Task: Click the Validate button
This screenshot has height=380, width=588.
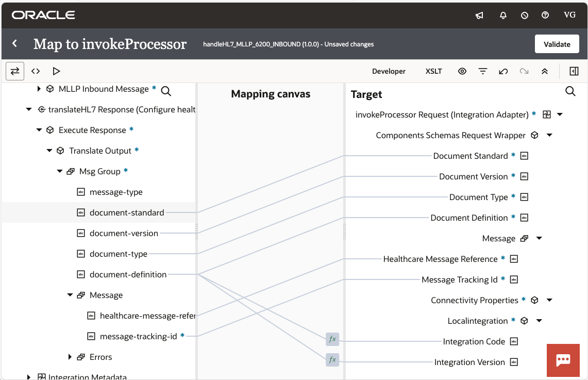Action: (557, 44)
